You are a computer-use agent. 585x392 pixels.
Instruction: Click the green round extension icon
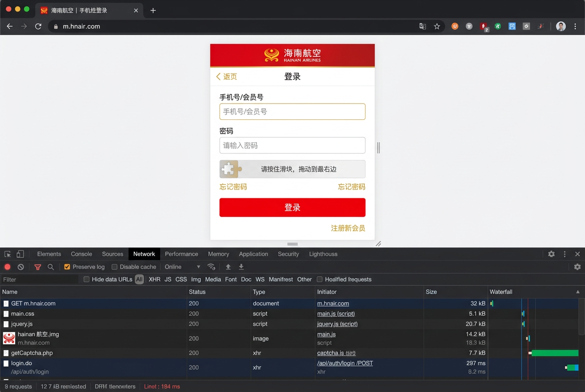(x=498, y=26)
